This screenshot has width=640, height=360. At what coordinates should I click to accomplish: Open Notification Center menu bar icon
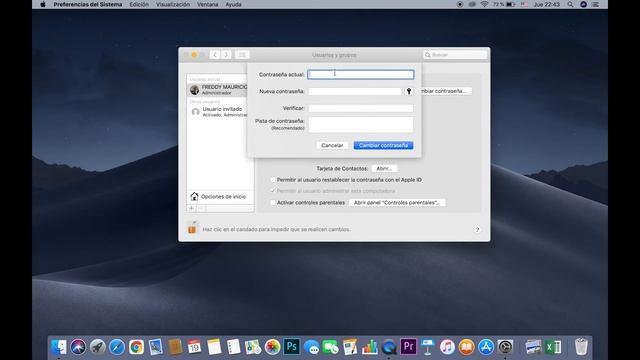click(x=596, y=4)
